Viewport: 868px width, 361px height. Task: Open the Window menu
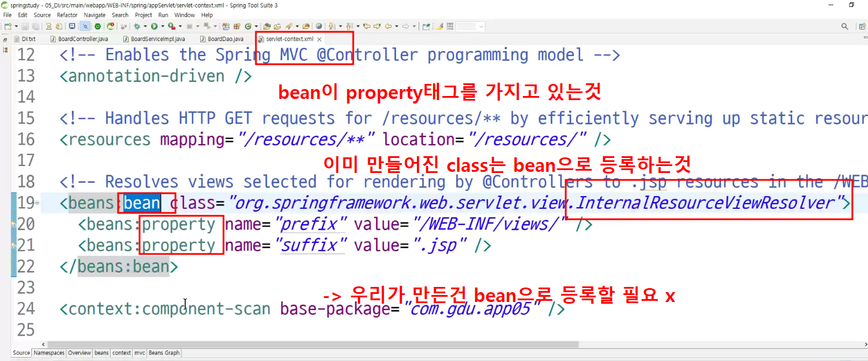pyautogui.click(x=185, y=15)
